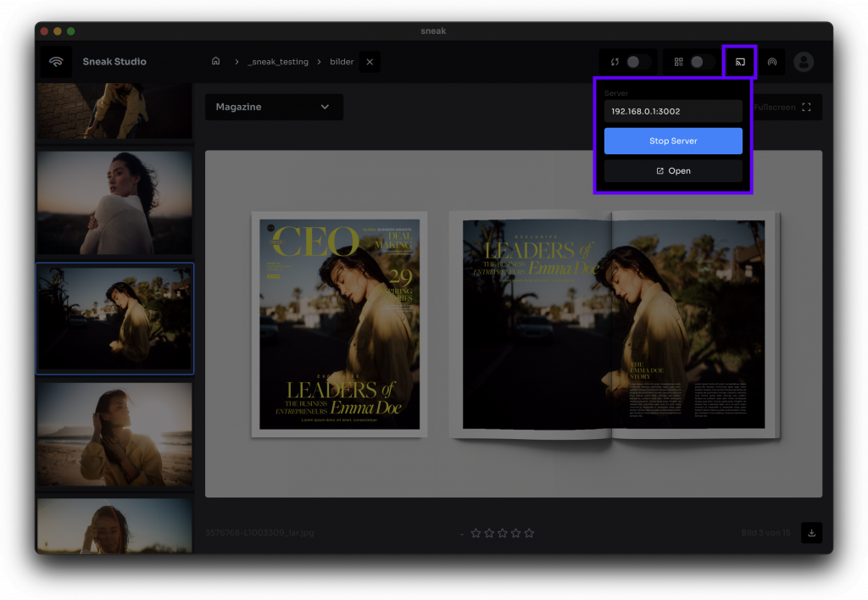Image resolution: width=868 pixels, height=600 pixels.
Task: Select the beach sunset woman thumbnail
Action: [x=114, y=434]
